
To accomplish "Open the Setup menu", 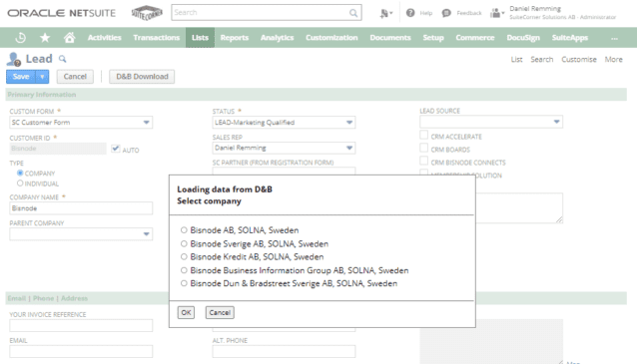I will [433, 38].
